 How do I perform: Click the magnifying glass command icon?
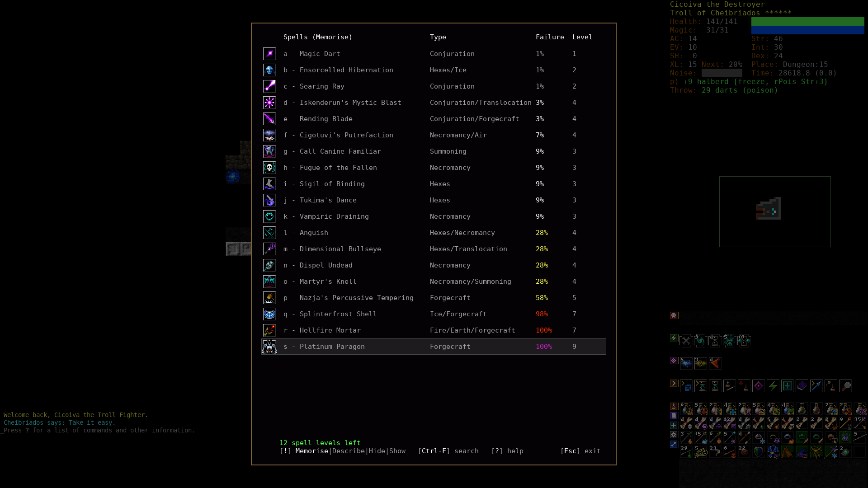coord(845,386)
